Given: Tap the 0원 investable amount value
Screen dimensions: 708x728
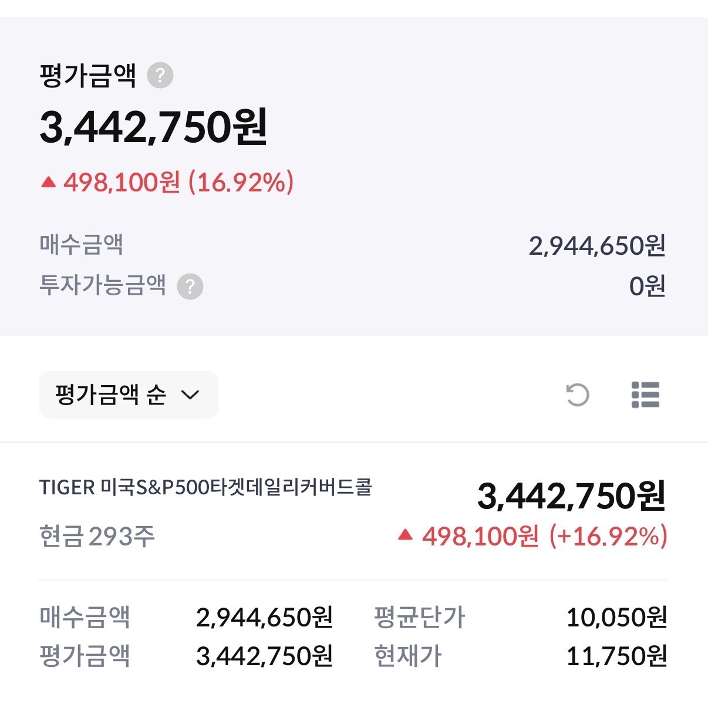Looking at the screenshot, I should point(647,286).
